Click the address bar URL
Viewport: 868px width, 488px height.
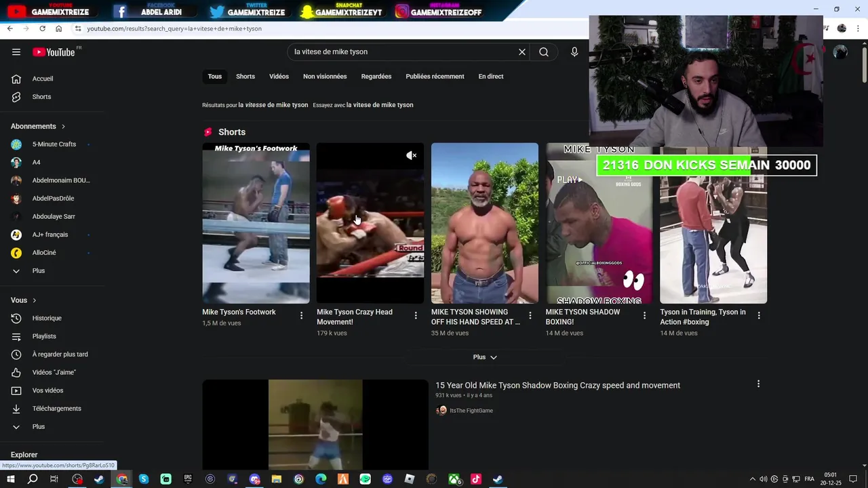(x=174, y=28)
